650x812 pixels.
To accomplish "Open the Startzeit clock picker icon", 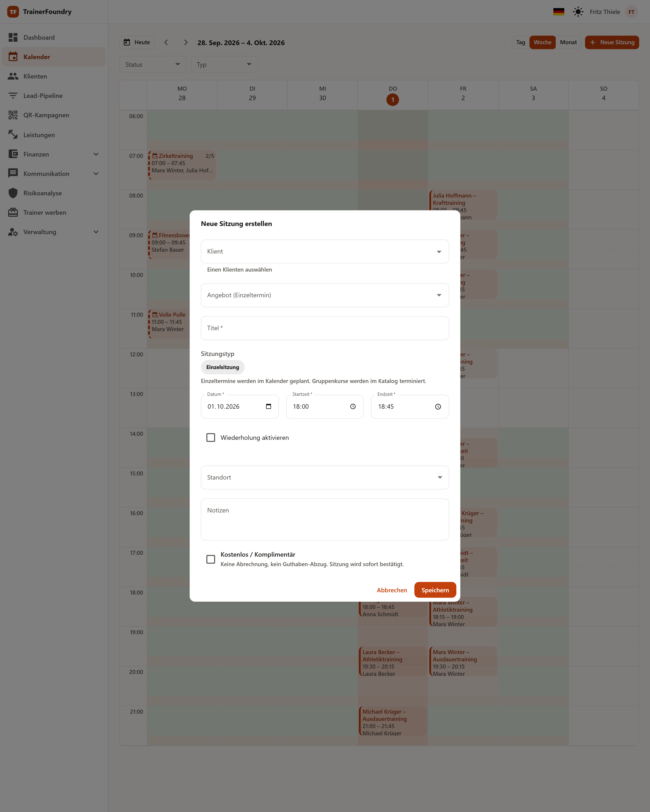I will [x=353, y=406].
